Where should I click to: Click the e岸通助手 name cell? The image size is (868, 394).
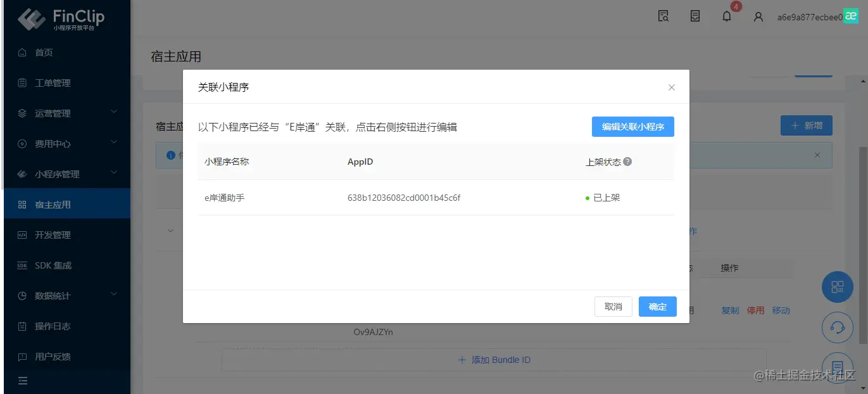pyautogui.click(x=225, y=198)
